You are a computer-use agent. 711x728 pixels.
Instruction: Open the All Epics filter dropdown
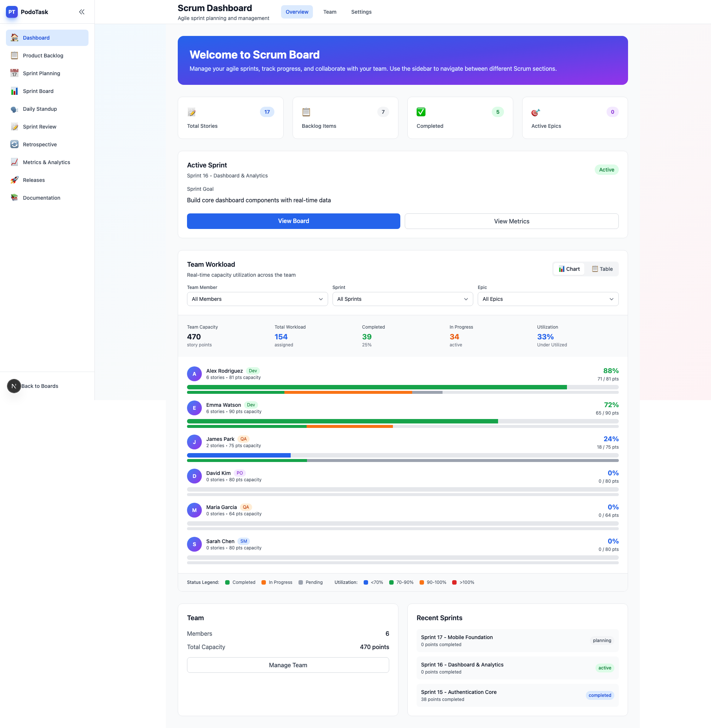click(547, 299)
